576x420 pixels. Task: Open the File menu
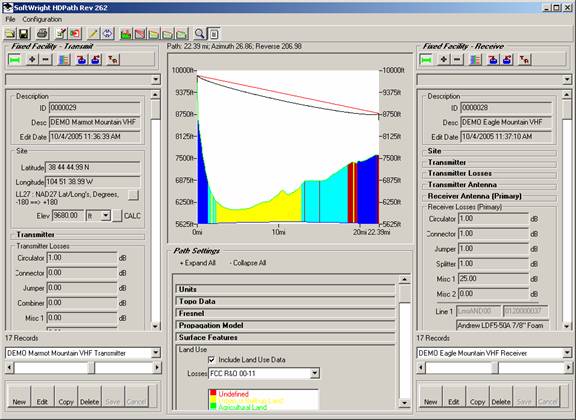pos(10,19)
